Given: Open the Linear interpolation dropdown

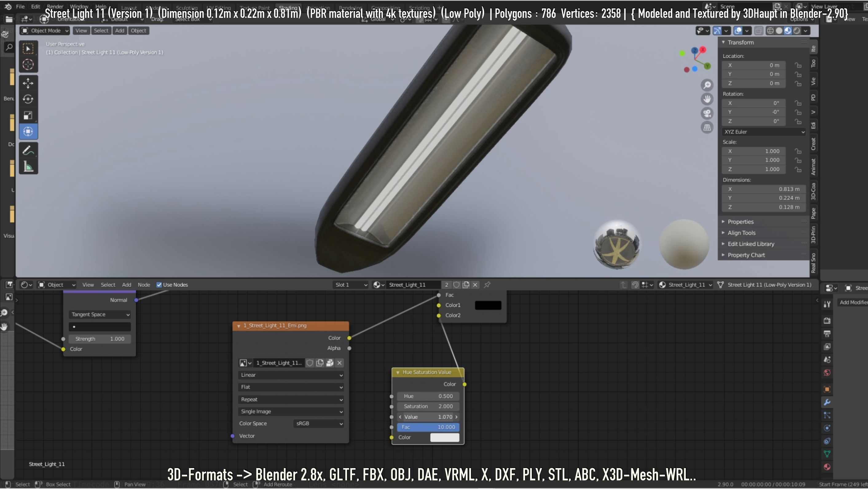Looking at the screenshot, I should (x=292, y=375).
